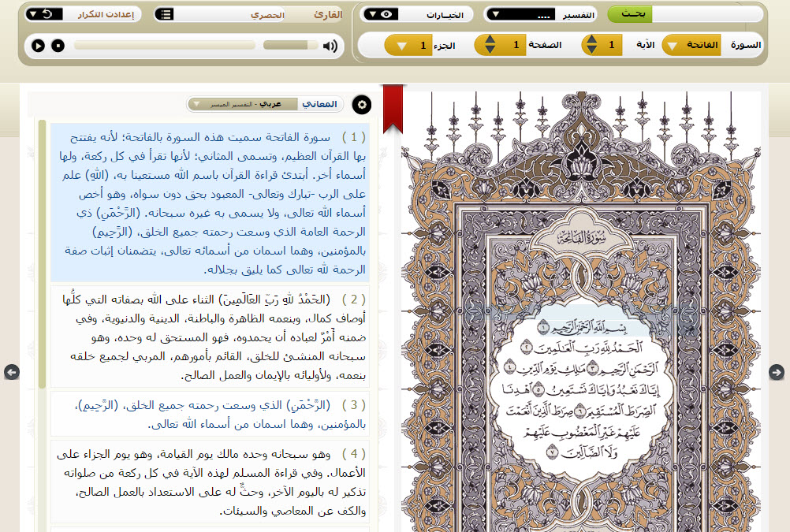The image size is (790, 532).
Task: Select verse مالك يوم الدين on the page
Action: coord(545,370)
